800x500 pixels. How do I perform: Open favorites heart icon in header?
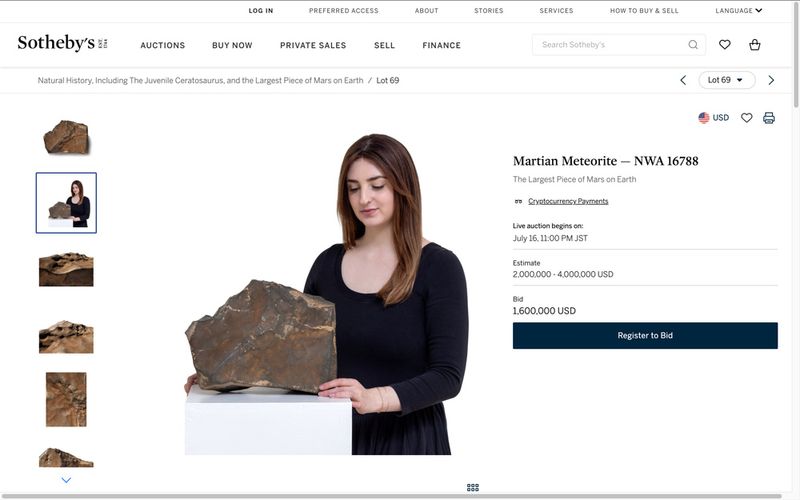[x=725, y=45]
